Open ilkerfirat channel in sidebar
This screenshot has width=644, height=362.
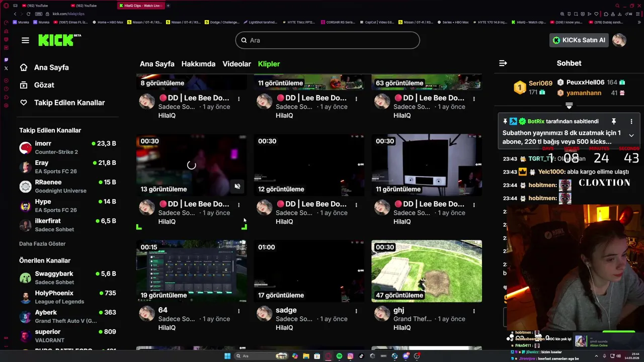point(67,225)
